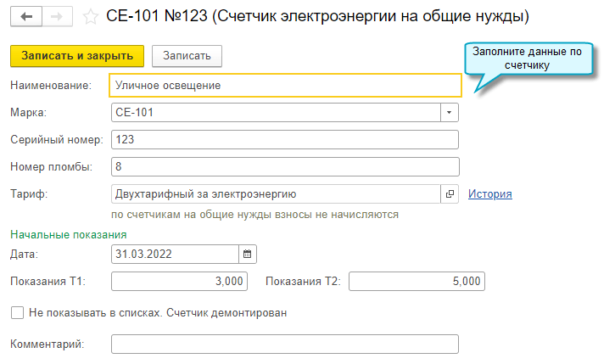This screenshot has height=364, width=615.
Task: Click the forward navigation arrow
Action: point(57,16)
